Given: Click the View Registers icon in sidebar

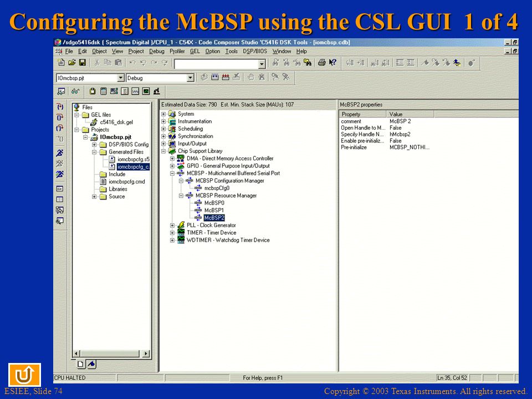Looking at the screenshot, I should [60, 188].
